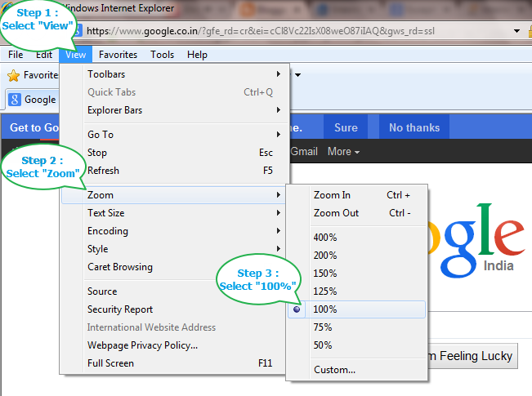Image resolution: width=532 pixels, height=396 pixels.
Task: Expand the More dropdown
Action: [x=343, y=151]
